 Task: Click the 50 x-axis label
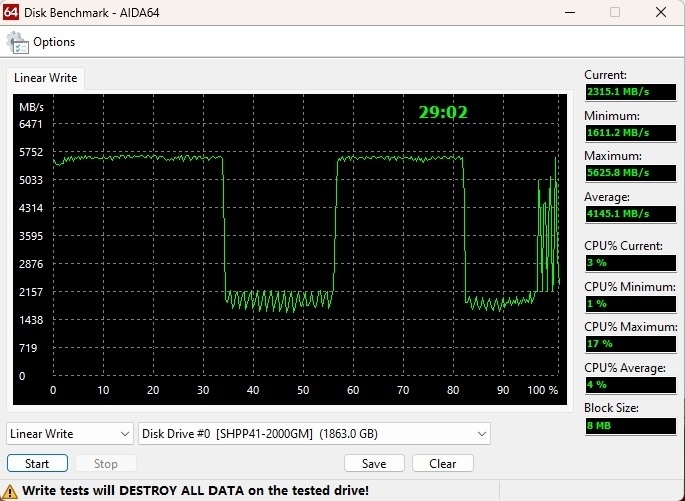(x=303, y=390)
